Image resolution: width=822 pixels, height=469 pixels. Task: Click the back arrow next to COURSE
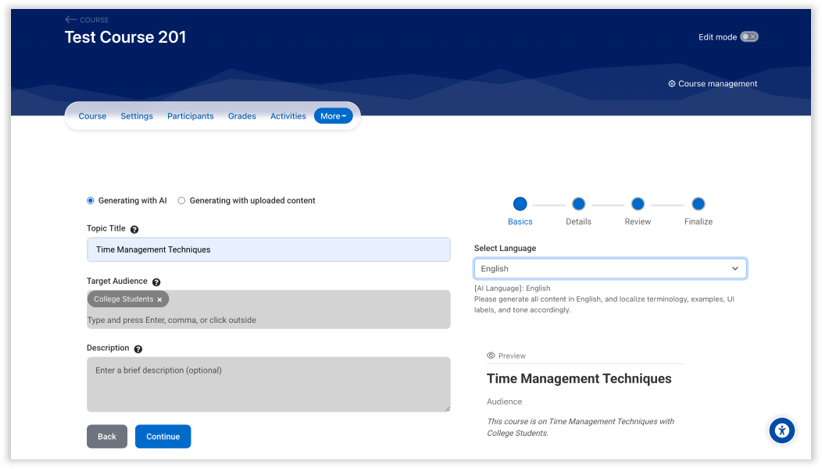point(70,19)
